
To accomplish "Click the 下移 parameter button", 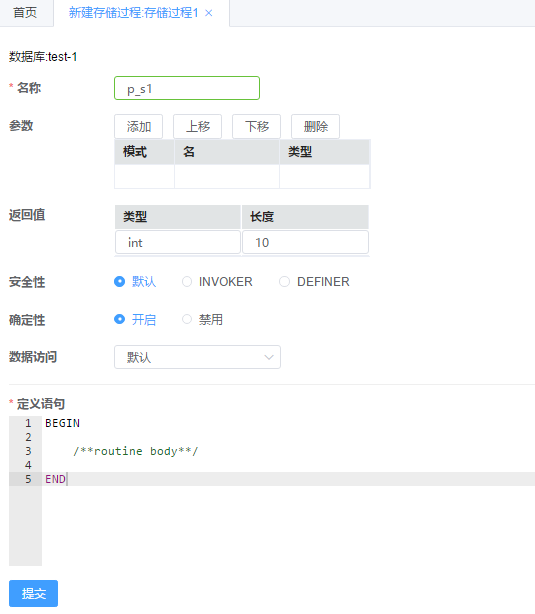I will point(257,126).
